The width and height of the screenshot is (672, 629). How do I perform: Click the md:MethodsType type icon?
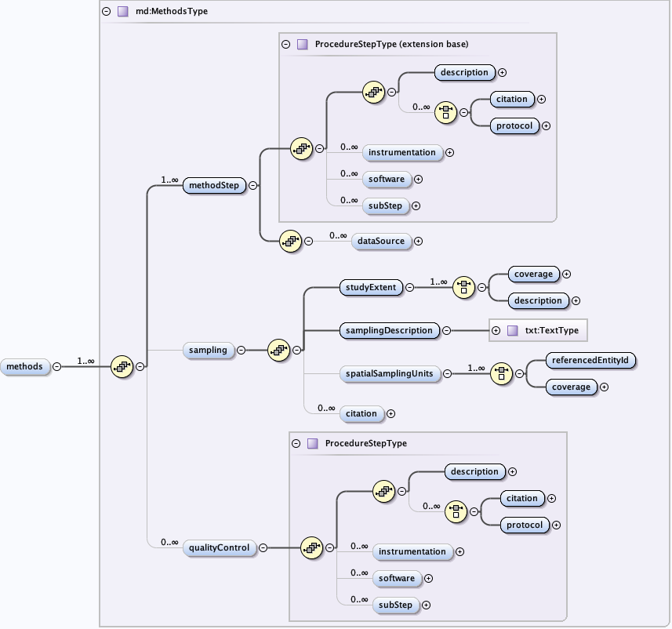(x=122, y=12)
